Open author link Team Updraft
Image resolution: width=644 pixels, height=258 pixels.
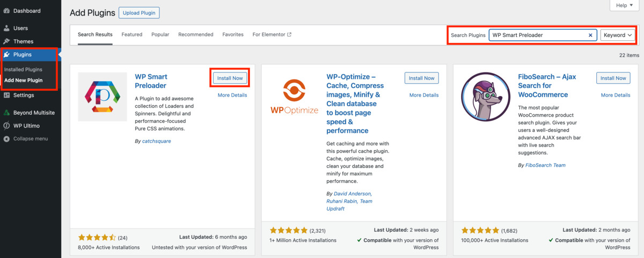point(349,205)
